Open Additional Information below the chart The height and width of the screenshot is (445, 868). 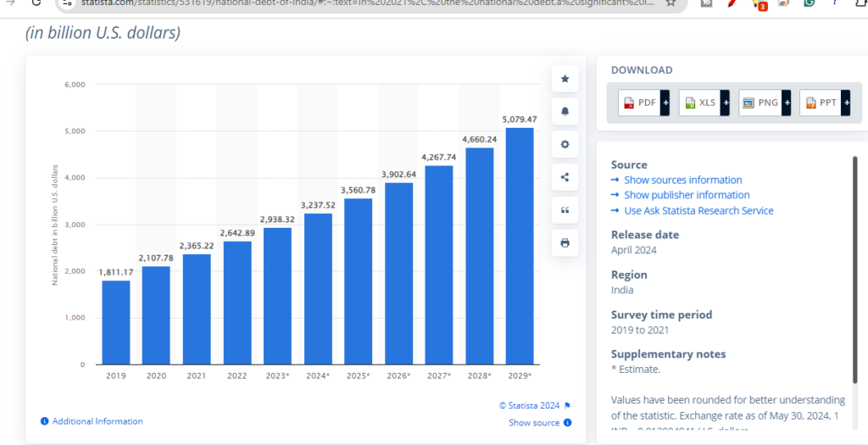pyautogui.click(x=97, y=421)
